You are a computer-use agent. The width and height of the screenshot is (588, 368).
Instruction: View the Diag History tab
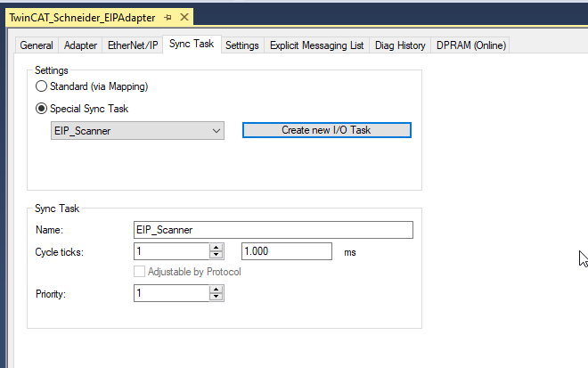coord(400,45)
